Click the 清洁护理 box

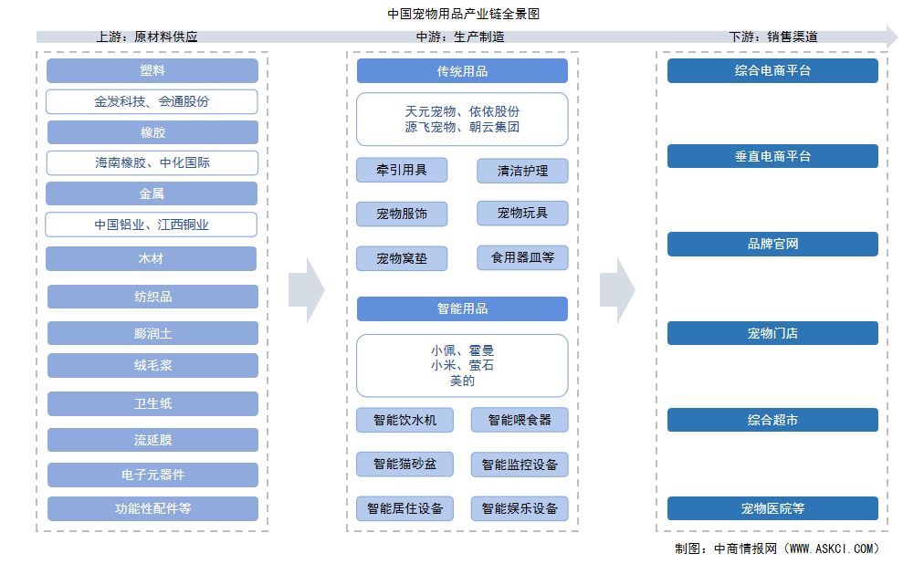point(522,171)
